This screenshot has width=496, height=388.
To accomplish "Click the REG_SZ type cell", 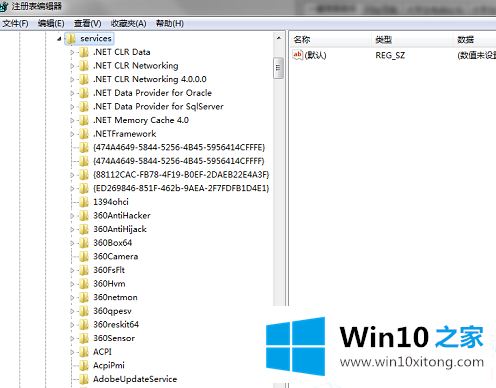I will click(390, 55).
